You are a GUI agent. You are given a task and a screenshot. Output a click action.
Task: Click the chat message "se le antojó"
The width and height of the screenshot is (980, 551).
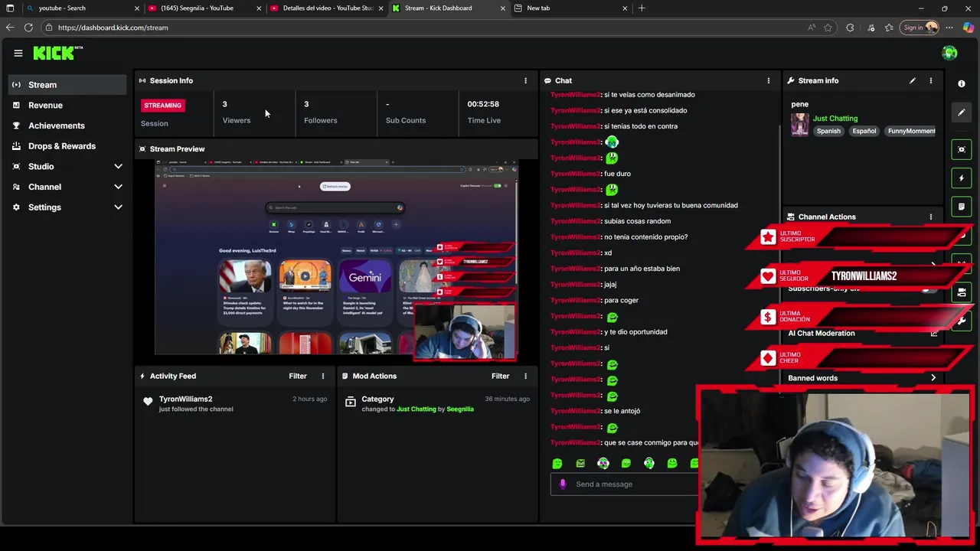(x=622, y=411)
